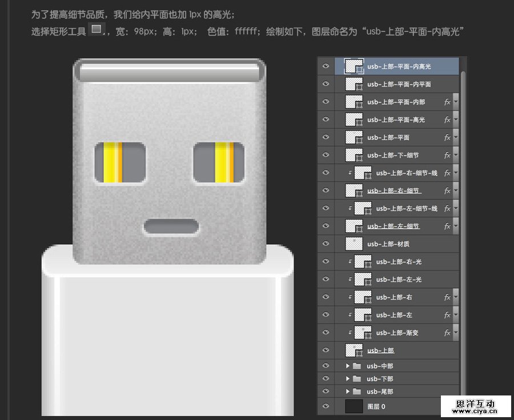
Task: Click the fx icon on usb-上部-下-细节 layer
Action: click(x=448, y=155)
